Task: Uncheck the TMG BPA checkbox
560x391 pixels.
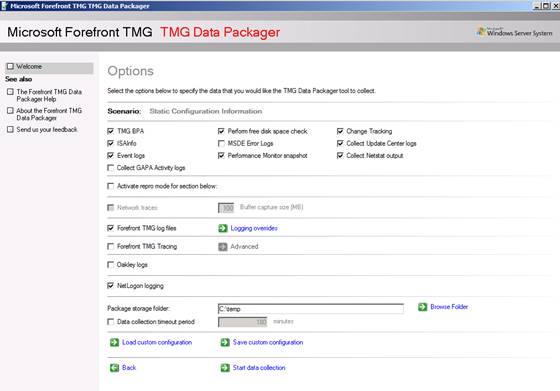Action: (x=111, y=131)
